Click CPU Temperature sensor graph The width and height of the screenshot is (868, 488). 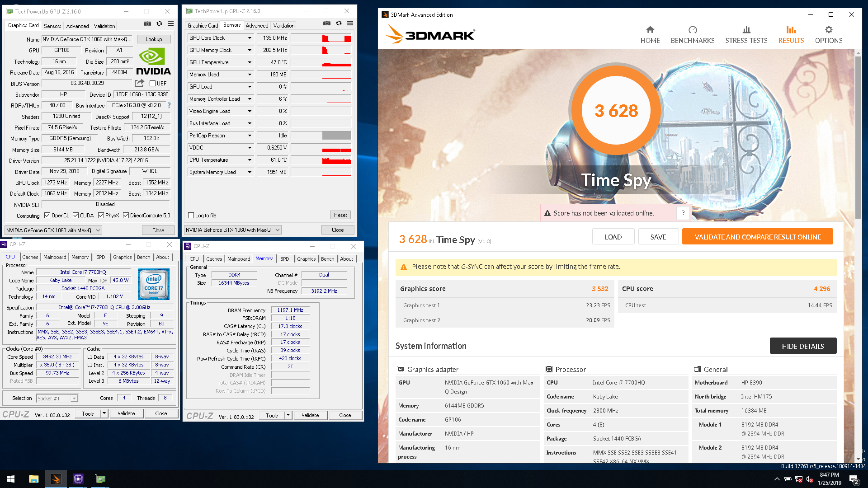pos(321,160)
